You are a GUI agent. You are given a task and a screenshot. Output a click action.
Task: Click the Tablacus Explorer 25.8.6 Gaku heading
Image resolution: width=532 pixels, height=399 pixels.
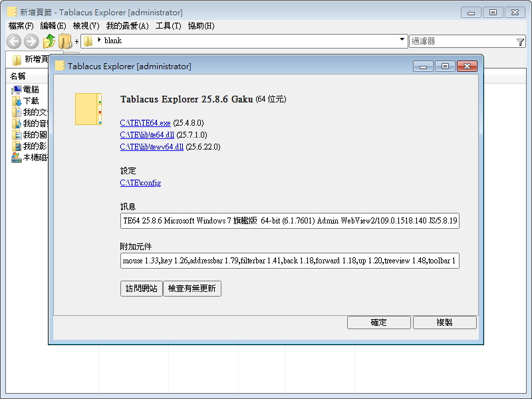pyautogui.click(x=187, y=99)
